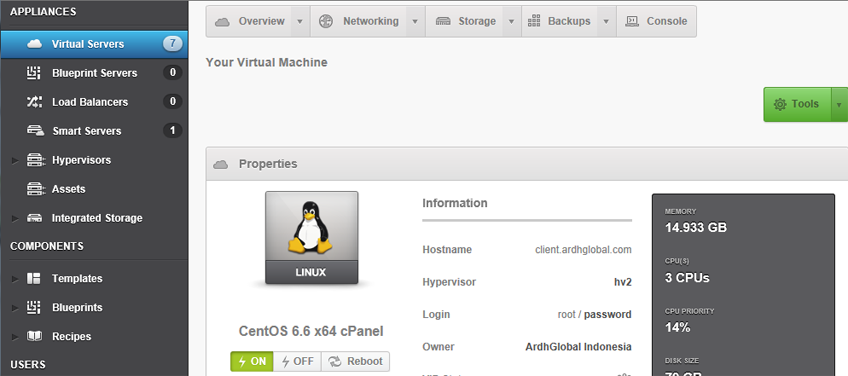
Task: Open the Overview dropdown arrow
Action: (x=300, y=22)
